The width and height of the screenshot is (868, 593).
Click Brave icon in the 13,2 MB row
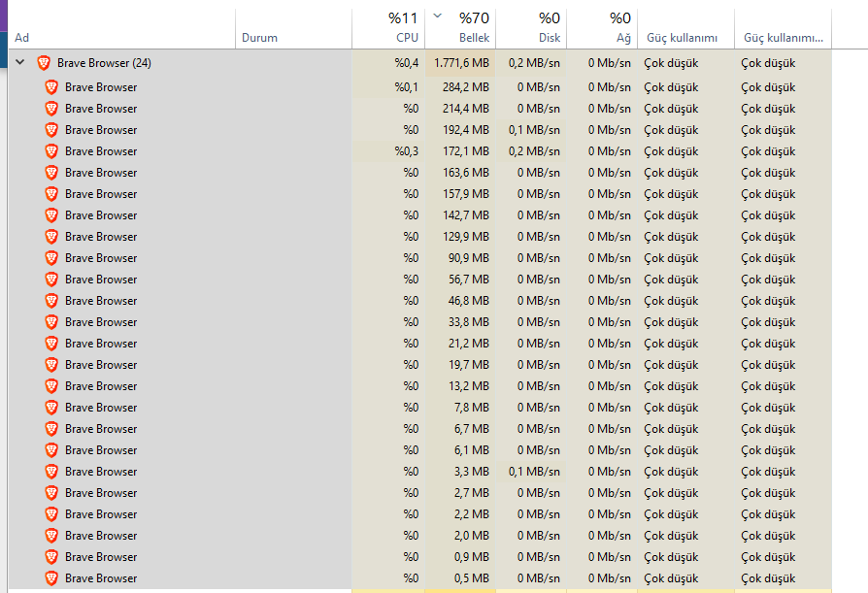(51, 386)
